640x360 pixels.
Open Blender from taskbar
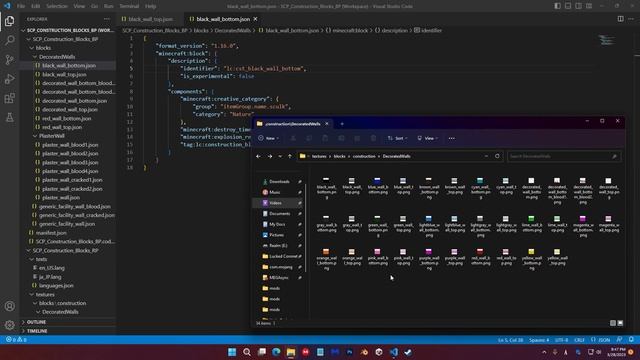click(x=364, y=352)
